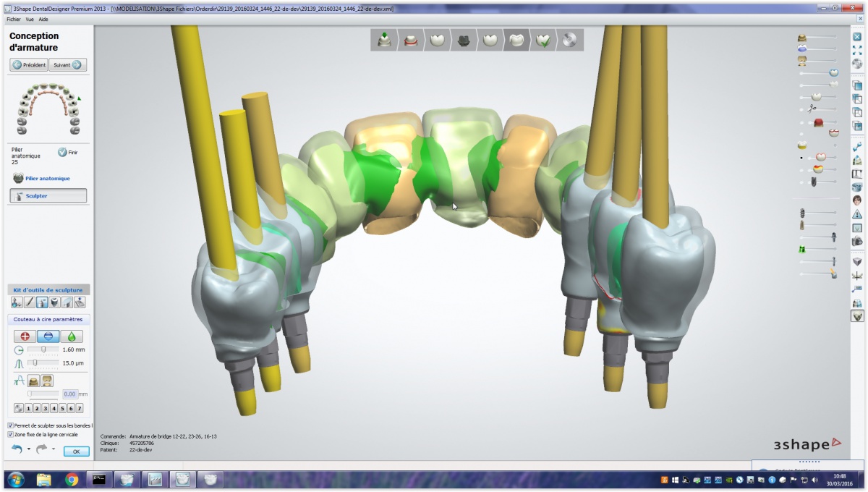Viewport: 868px width, 492px height.
Task: Click the green checkmark tooth step icon
Action: (542, 41)
